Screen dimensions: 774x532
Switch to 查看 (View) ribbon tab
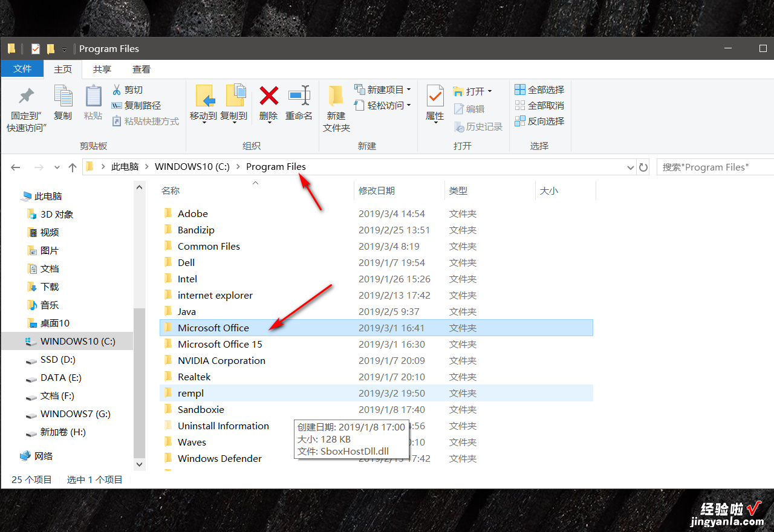pos(141,70)
